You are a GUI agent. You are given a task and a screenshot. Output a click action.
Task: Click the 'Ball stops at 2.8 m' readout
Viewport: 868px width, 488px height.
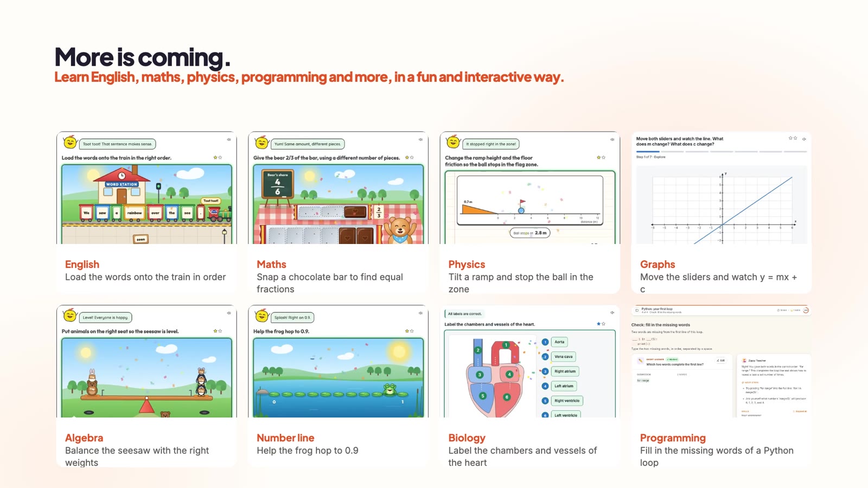pyautogui.click(x=529, y=233)
